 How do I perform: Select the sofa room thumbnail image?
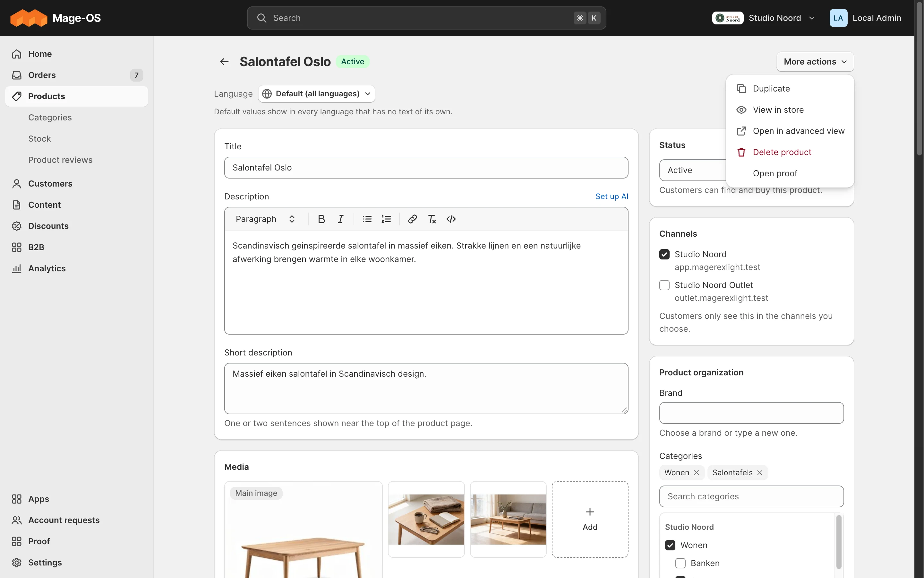[508, 519]
